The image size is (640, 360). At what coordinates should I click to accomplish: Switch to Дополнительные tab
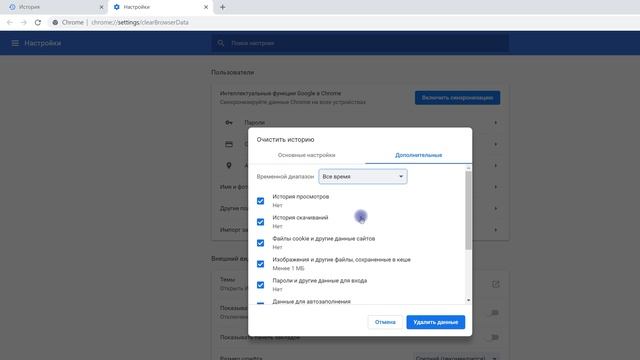point(418,155)
